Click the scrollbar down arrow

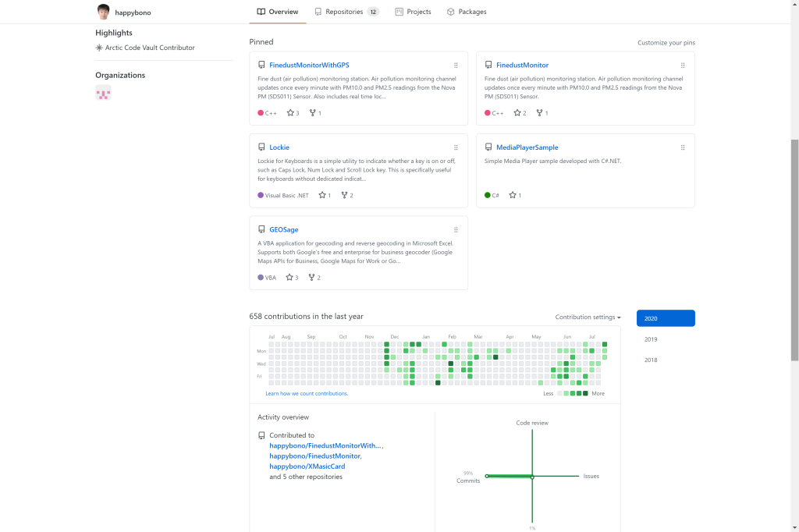pyautogui.click(x=794, y=527)
